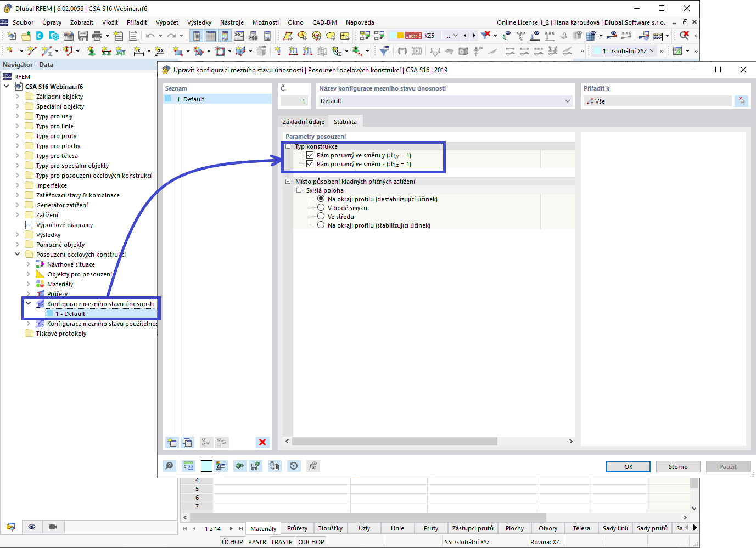This screenshot has height=548, width=756.
Task: Click the pick-object icon in Přiřadit k
Action: tap(742, 101)
